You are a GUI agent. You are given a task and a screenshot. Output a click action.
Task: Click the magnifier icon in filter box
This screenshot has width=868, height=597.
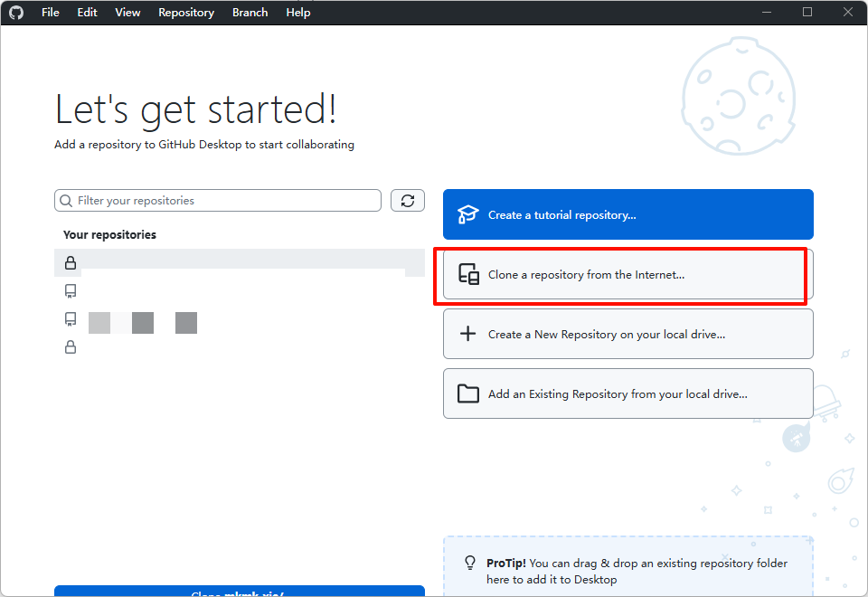[x=66, y=201]
